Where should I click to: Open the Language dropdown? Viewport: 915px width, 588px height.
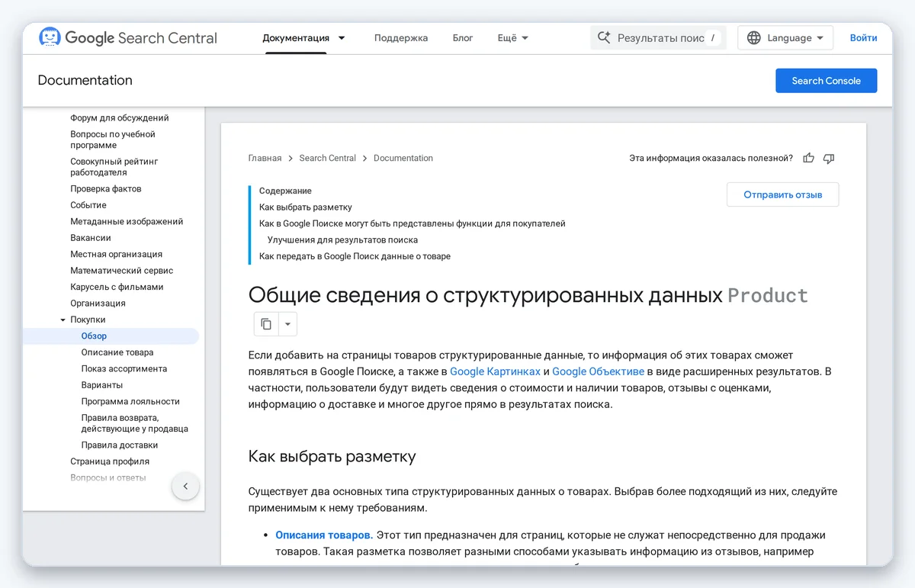click(x=785, y=37)
